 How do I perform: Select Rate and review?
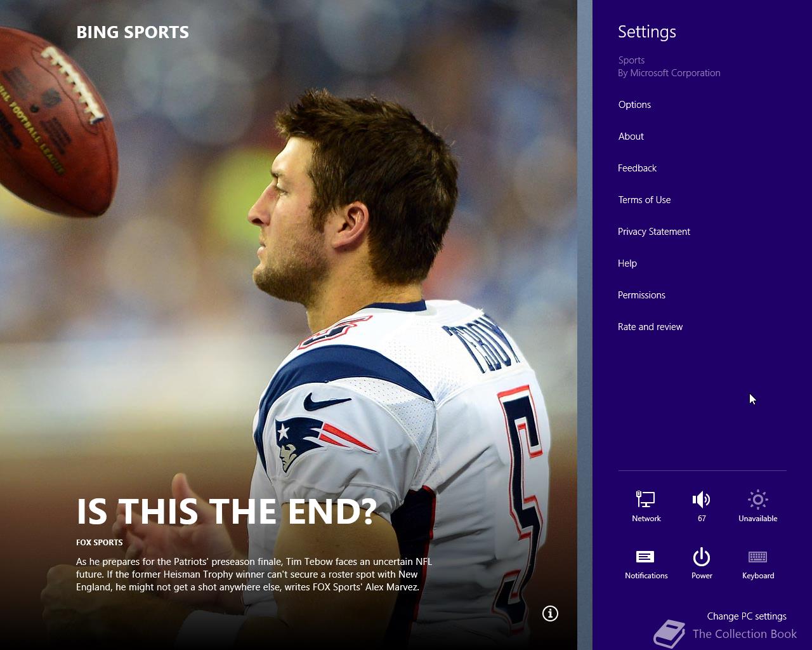point(650,327)
